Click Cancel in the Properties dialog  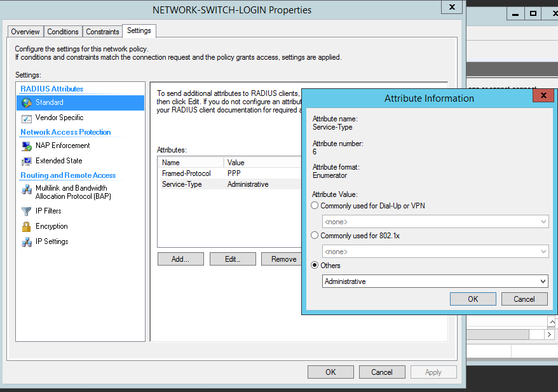[x=382, y=372]
